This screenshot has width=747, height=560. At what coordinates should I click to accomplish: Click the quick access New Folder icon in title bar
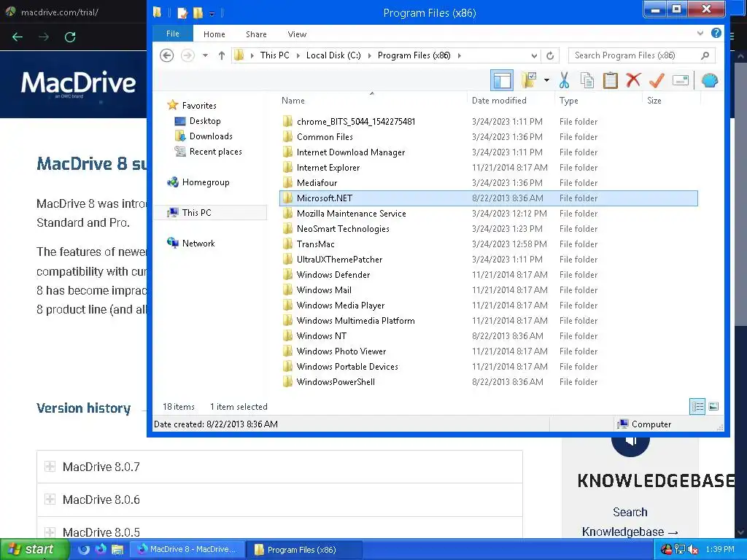point(198,13)
